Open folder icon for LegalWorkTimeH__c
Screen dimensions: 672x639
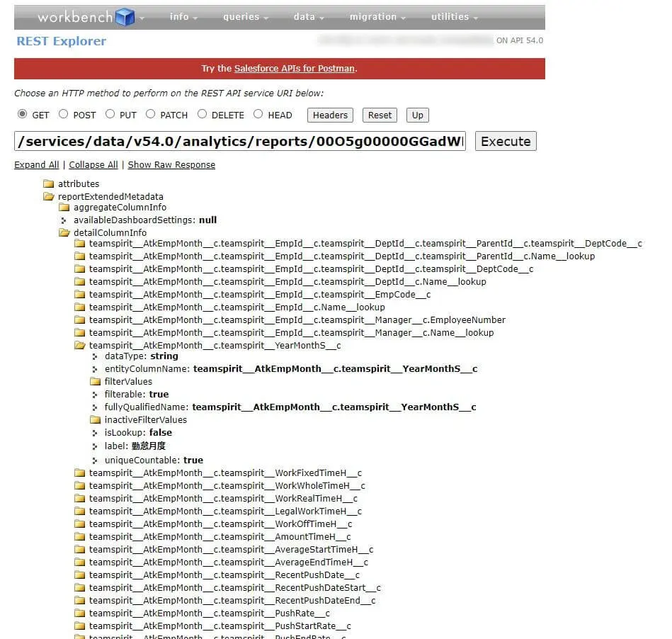[x=80, y=511]
